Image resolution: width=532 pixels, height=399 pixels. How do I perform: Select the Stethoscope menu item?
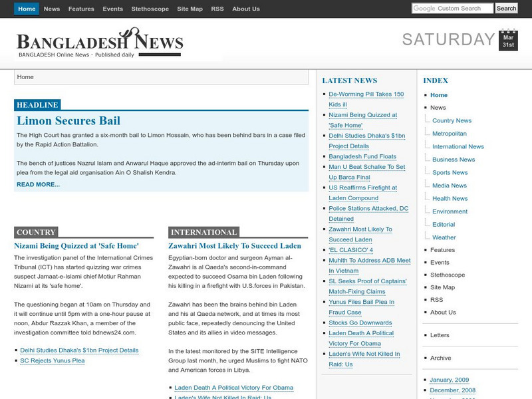tap(149, 9)
